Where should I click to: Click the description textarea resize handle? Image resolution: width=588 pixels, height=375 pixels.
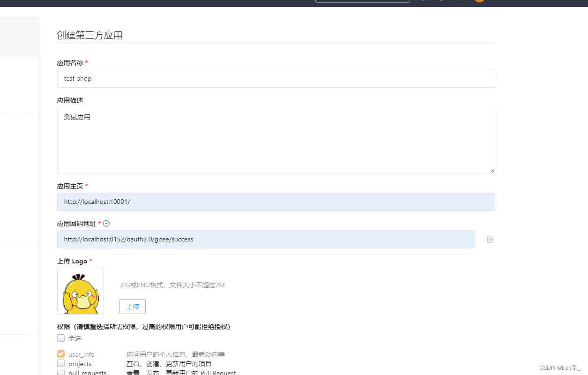tap(493, 171)
